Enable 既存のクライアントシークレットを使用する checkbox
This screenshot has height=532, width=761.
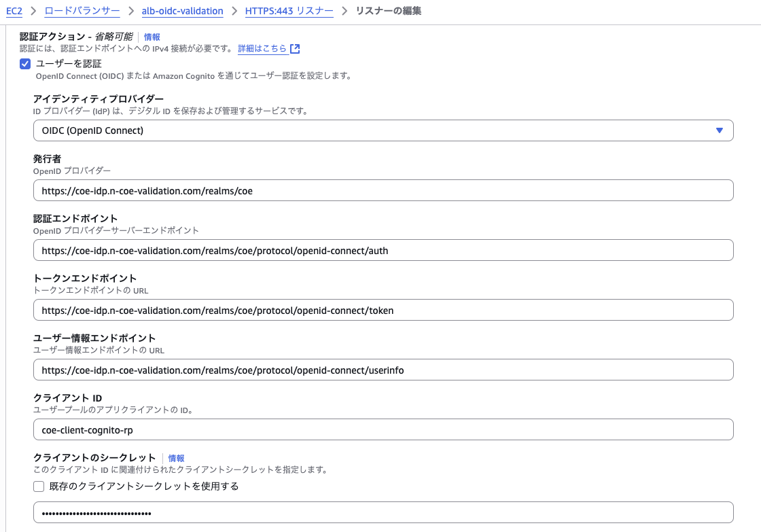tap(39, 486)
